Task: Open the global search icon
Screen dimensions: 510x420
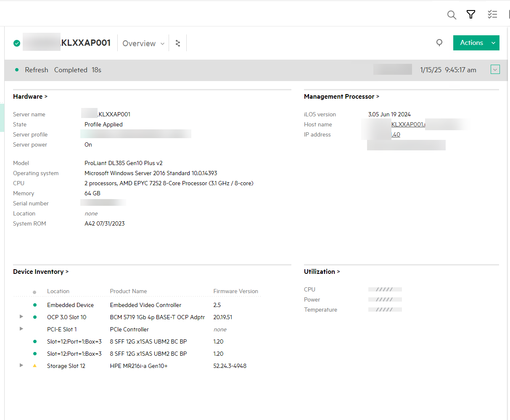Action: pyautogui.click(x=452, y=14)
